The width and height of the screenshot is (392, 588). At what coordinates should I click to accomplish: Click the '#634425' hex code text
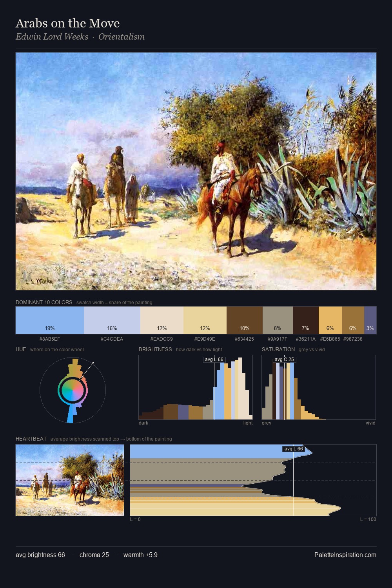coord(244,339)
